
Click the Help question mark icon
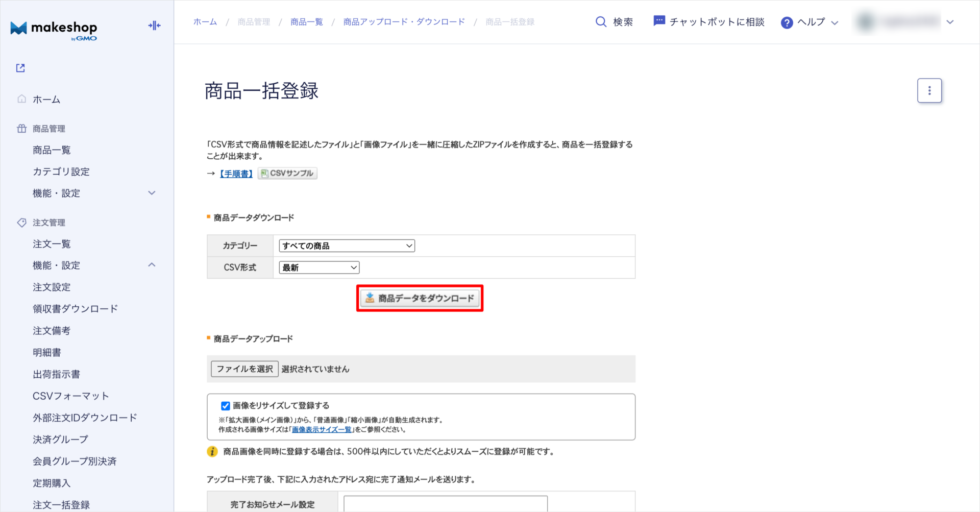(787, 22)
